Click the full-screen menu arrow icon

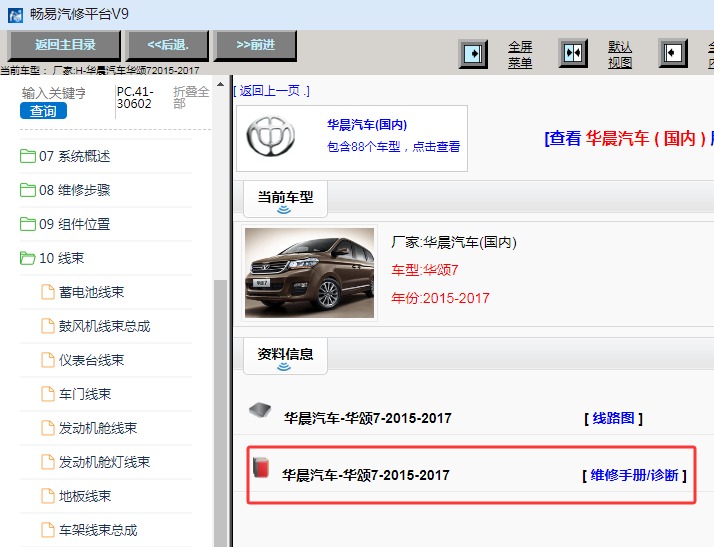click(x=473, y=54)
